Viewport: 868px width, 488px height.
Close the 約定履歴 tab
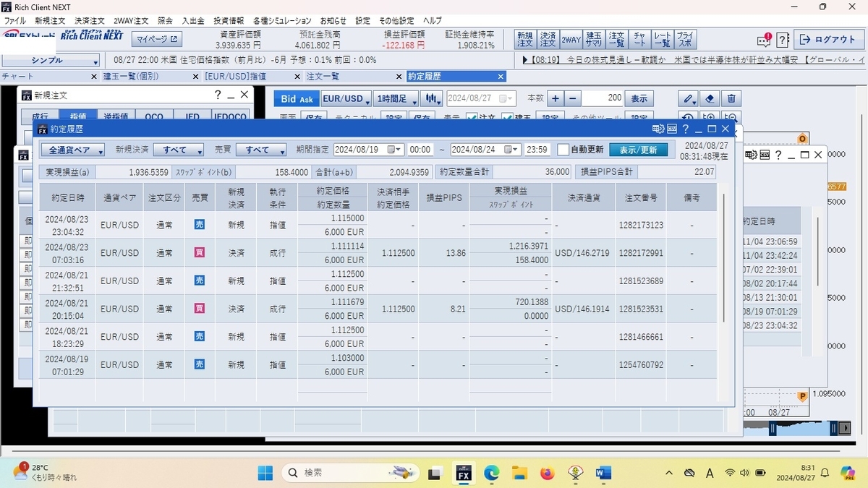[x=501, y=76]
